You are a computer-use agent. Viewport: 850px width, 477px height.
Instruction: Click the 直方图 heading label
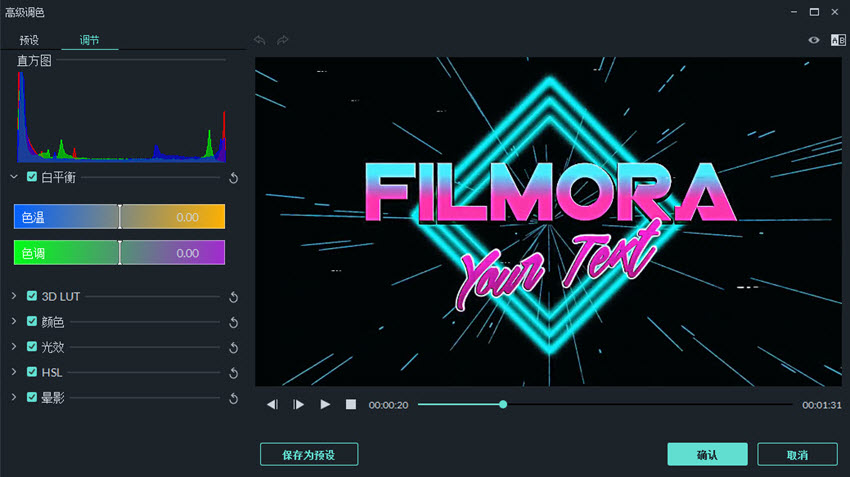(x=34, y=60)
